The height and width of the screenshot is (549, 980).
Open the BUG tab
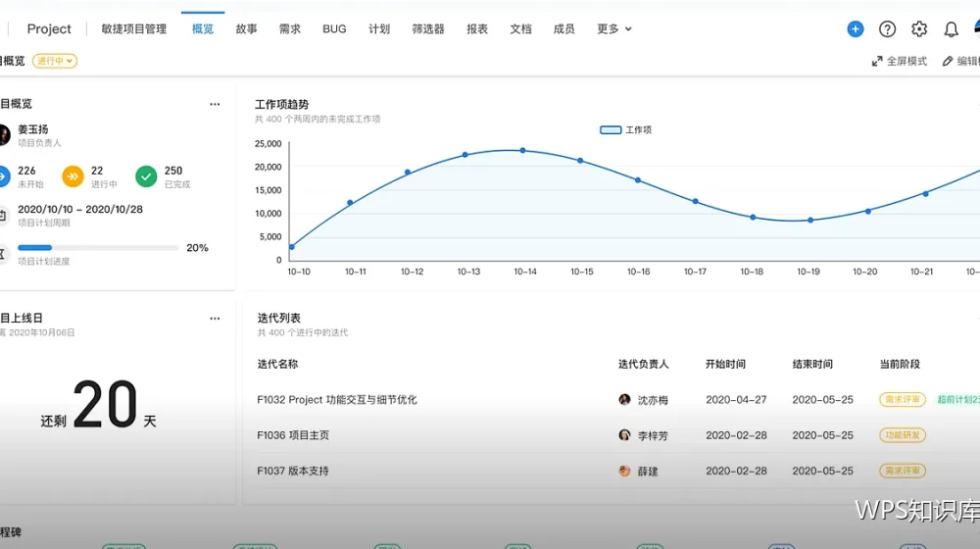(334, 28)
